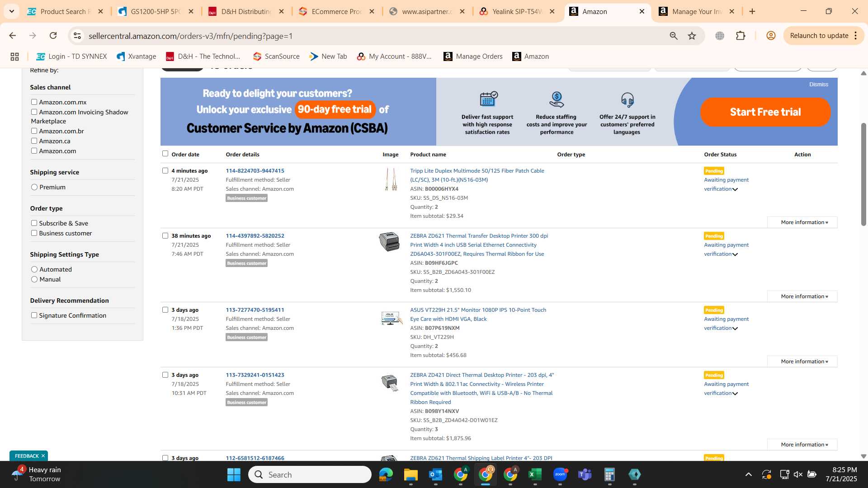This screenshot has height=488, width=868.
Task: Click the volume muted tray icon
Action: 798,474
